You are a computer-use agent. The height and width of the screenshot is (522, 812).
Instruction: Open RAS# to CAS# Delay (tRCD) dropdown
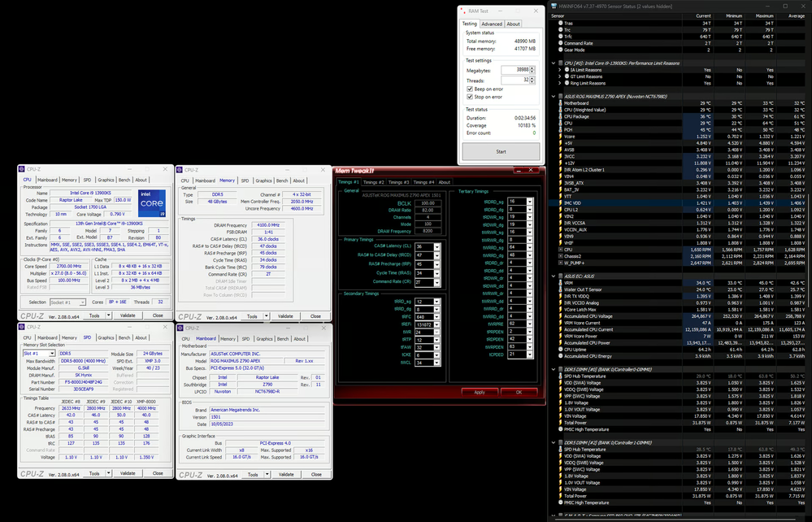436,255
